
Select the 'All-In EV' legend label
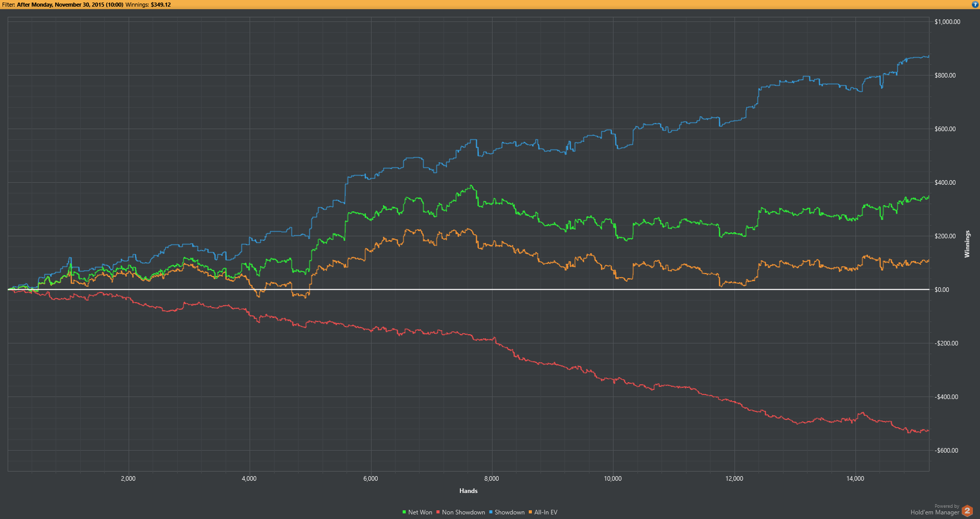pos(546,512)
